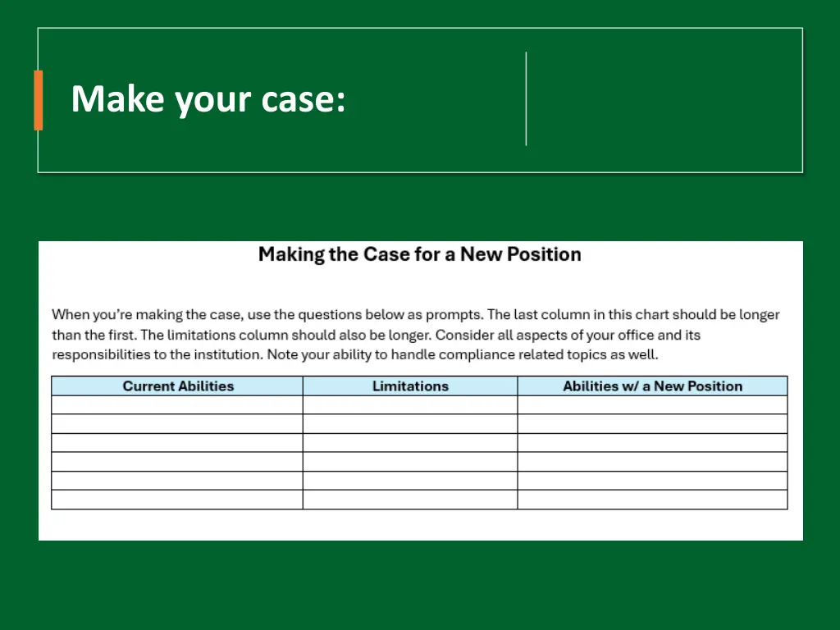Select the "Making the Case for a New Position" heading
The width and height of the screenshot is (840, 630).
click(x=419, y=254)
